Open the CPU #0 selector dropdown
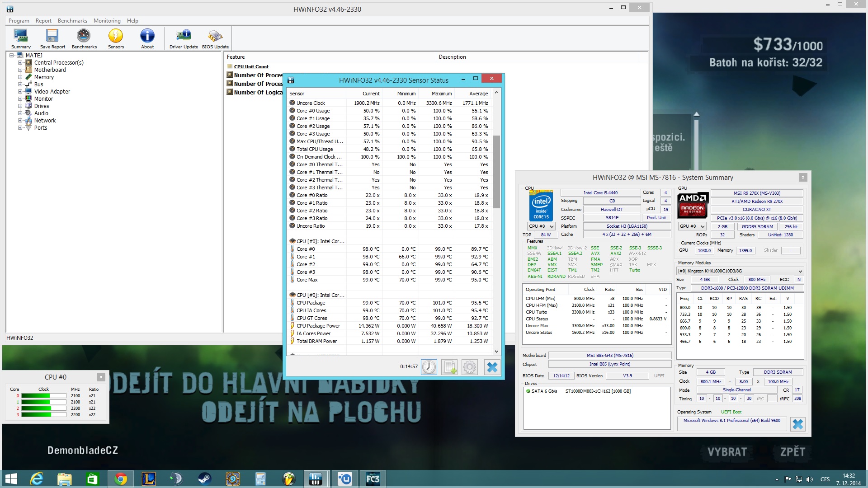This screenshot has width=868, height=488. [541, 226]
